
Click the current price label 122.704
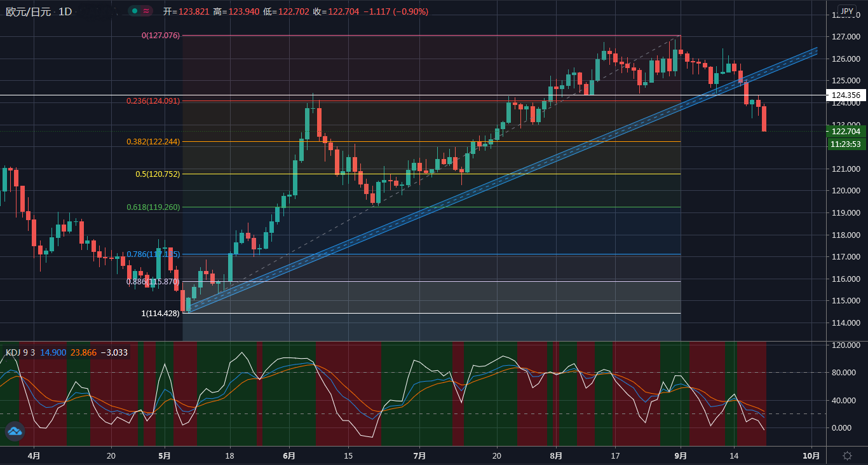pyautogui.click(x=845, y=132)
